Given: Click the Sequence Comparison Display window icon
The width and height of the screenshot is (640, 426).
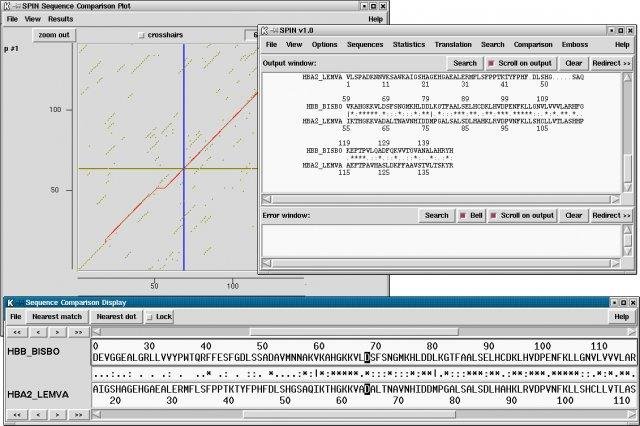Looking at the screenshot, I should click(7, 301).
